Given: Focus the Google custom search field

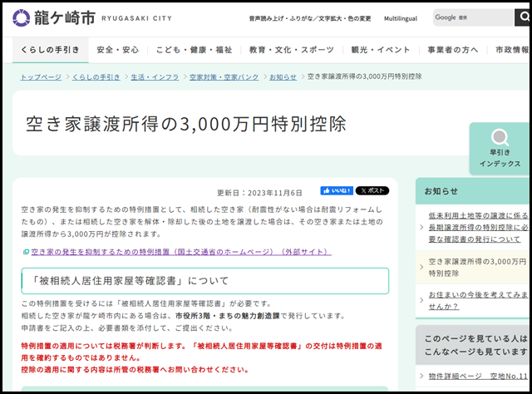Looking at the screenshot, I should pyautogui.click(x=474, y=17).
